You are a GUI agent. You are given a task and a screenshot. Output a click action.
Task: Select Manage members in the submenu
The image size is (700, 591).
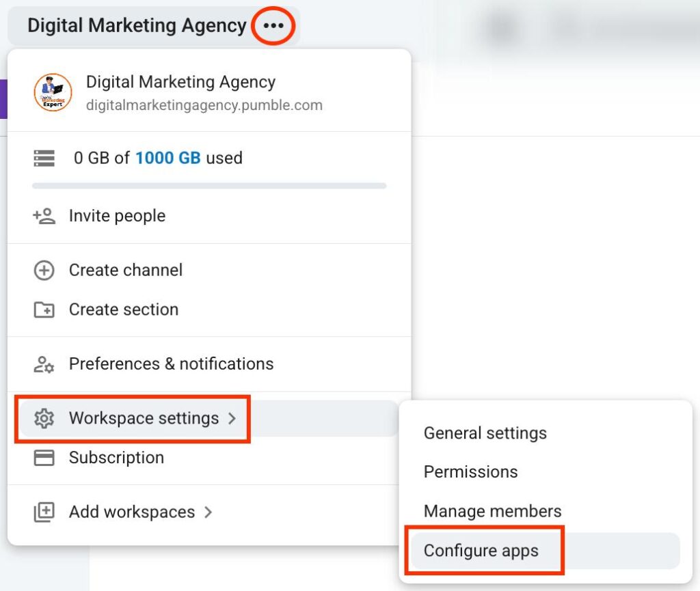[x=545, y=511]
